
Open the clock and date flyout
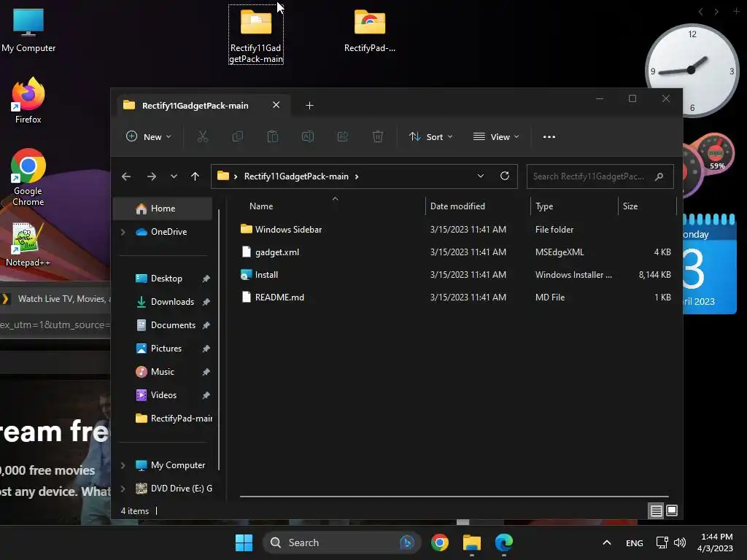[x=715, y=542]
